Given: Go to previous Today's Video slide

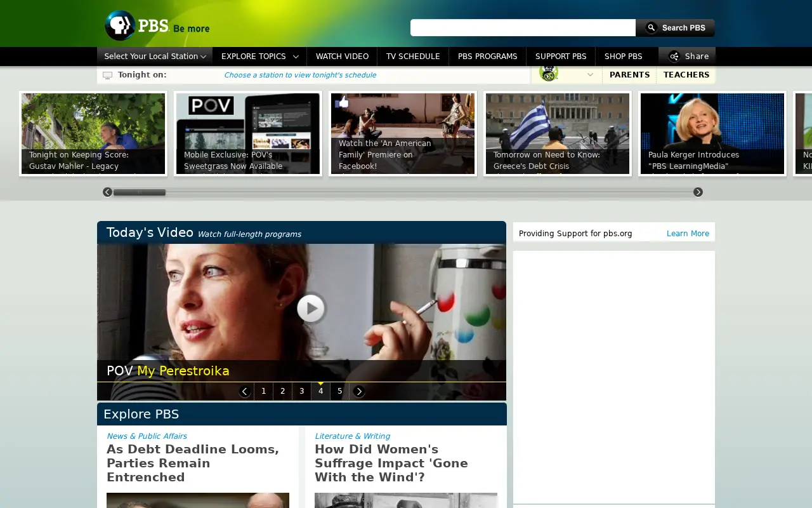Looking at the screenshot, I should [x=245, y=391].
